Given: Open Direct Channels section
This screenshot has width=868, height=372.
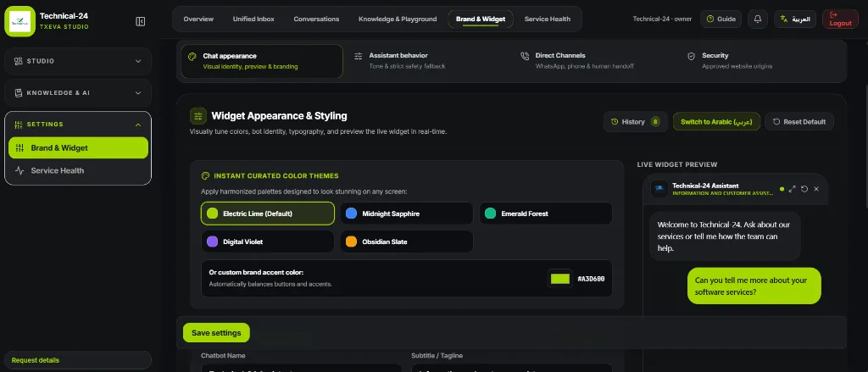Looking at the screenshot, I should pos(594,61).
